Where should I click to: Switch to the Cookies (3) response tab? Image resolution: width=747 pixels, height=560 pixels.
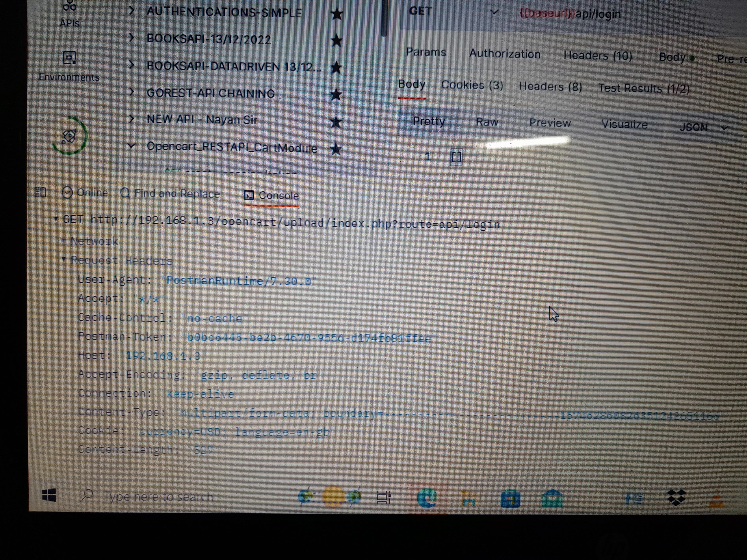pos(472,85)
